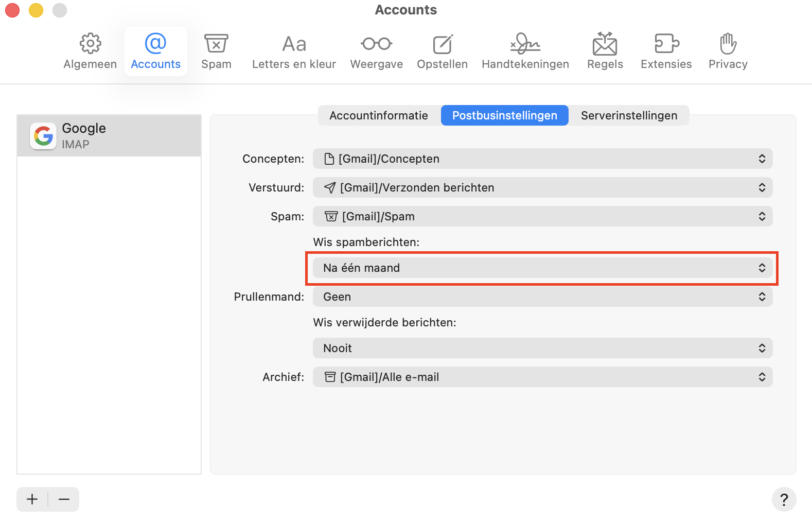Image resolution: width=812 pixels, height=522 pixels.
Task: Remove selected account with minus button
Action: point(64,499)
